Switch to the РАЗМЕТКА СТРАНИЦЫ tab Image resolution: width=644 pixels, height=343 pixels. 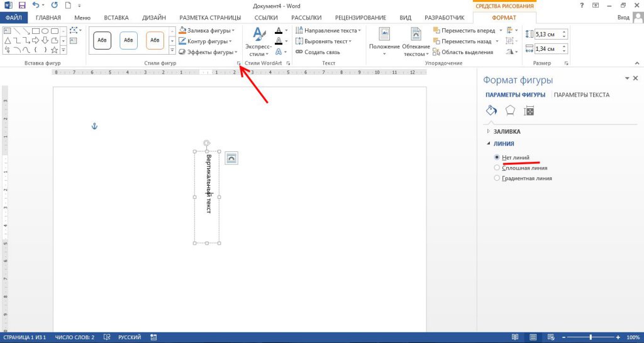pyautogui.click(x=210, y=18)
